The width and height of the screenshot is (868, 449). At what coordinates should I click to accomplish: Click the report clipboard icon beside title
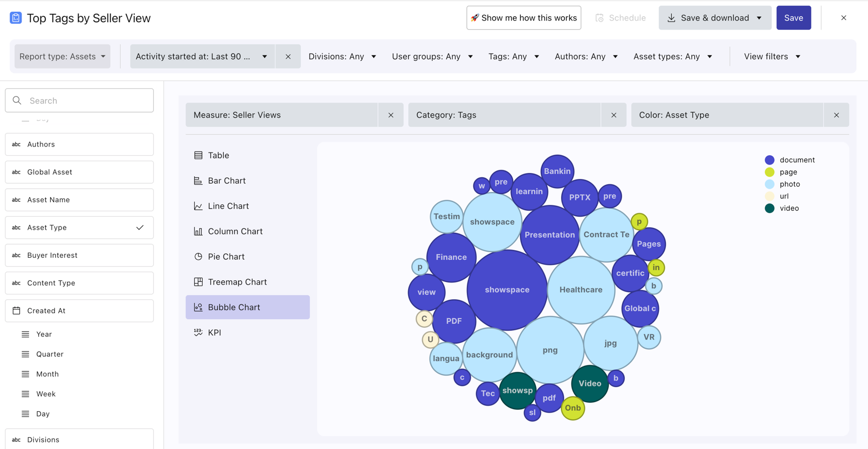16,18
